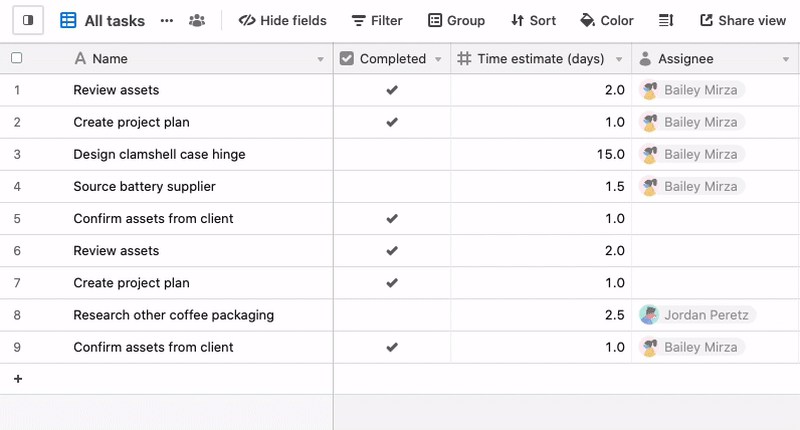Screen dimensions: 800x430
Task: Click Bailey Mirza avatar in row 1
Action: click(649, 90)
